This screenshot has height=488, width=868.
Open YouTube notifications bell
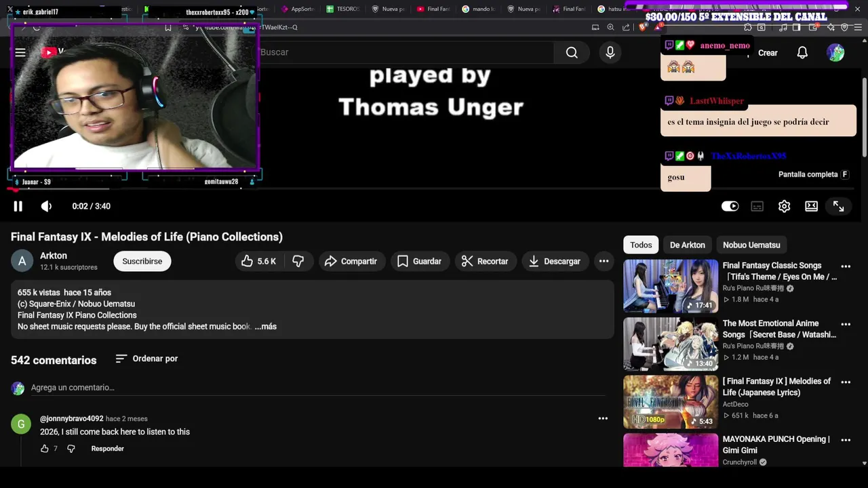pos(802,53)
